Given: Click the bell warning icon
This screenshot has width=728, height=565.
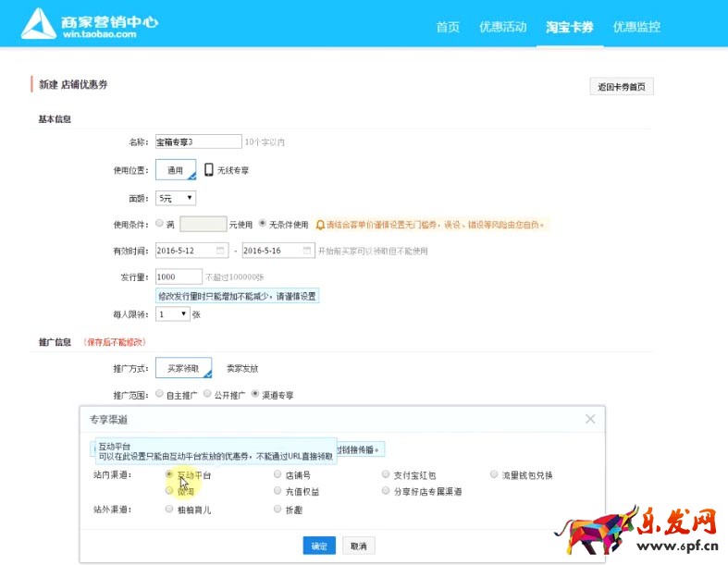Looking at the screenshot, I should click(320, 224).
